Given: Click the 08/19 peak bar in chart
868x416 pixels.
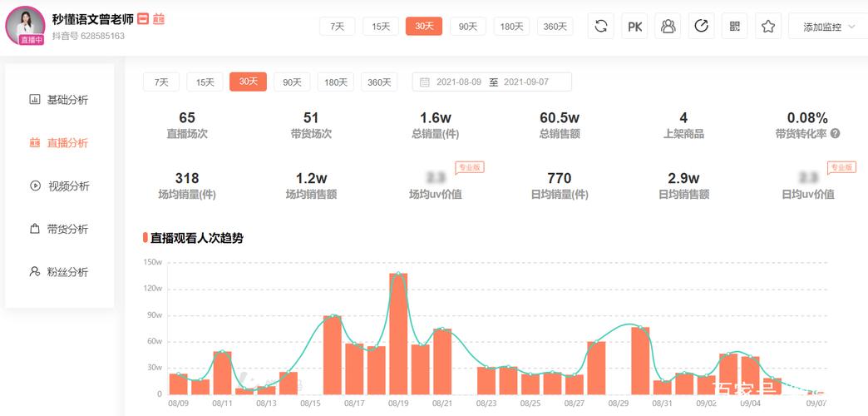Looking at the screenshot, I should pyautogui.click(x=398, y=334).
